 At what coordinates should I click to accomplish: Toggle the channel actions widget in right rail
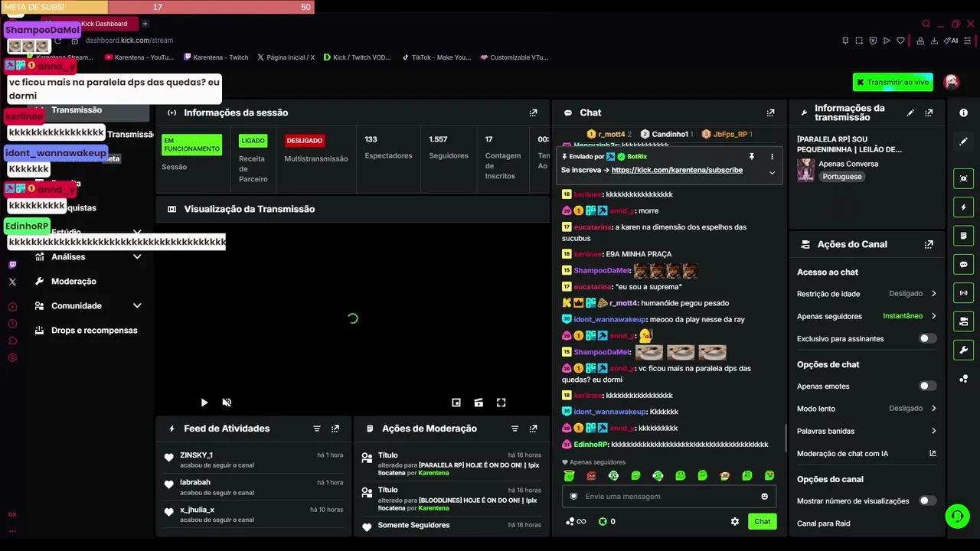click(x=963, y=321)
